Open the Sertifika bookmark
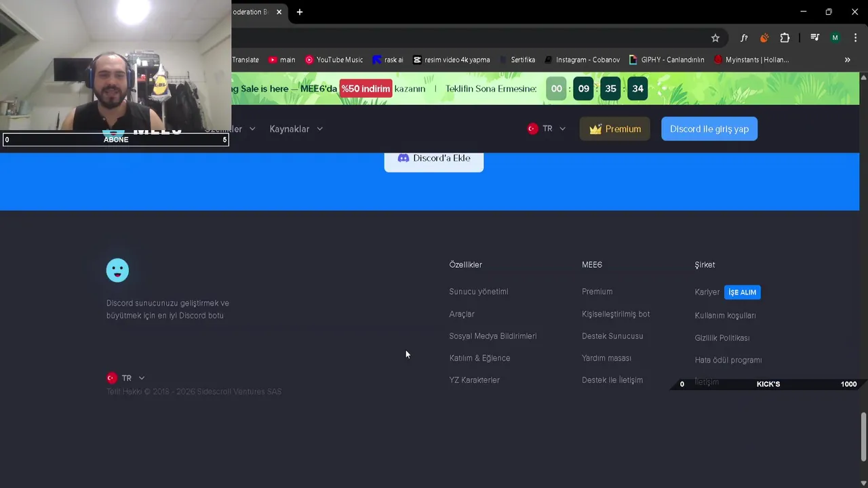The height and width of the screenshot is (488, 868). (x=517, y=60)
